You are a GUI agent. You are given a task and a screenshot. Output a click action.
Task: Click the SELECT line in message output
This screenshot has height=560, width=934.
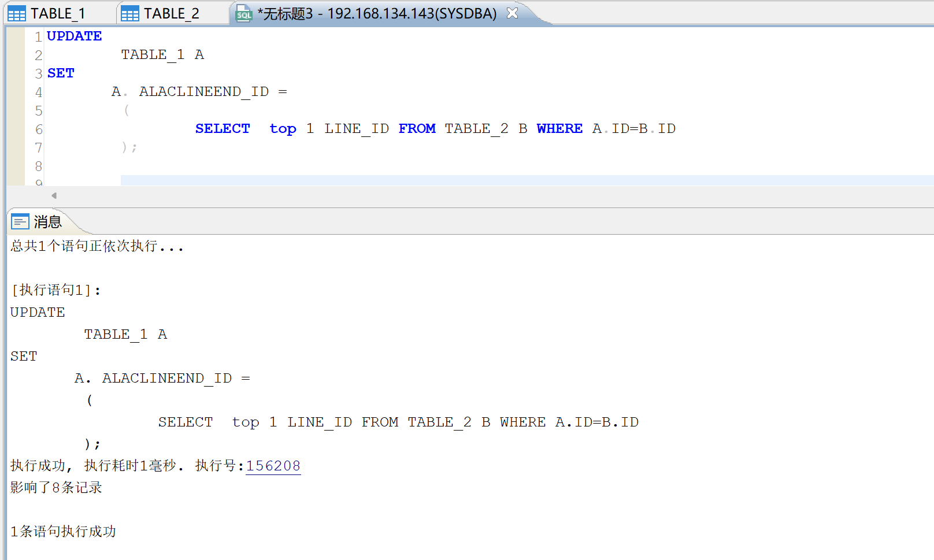[398, 422]
